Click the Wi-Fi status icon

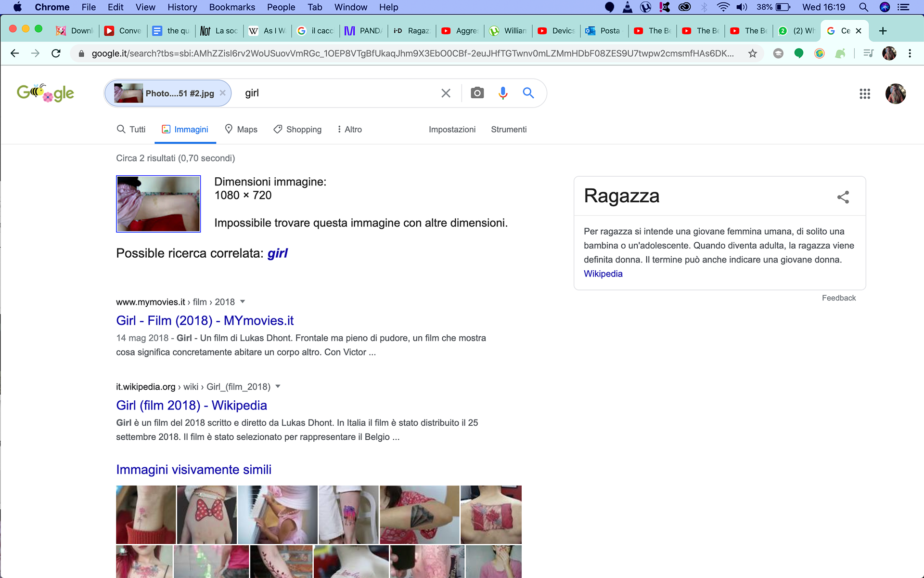(x=723, y=7)
